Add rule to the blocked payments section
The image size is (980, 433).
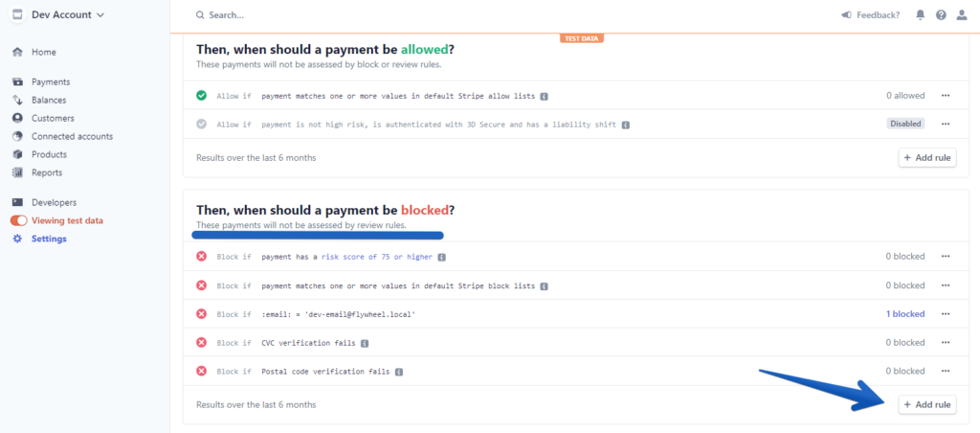pos(927,405)
